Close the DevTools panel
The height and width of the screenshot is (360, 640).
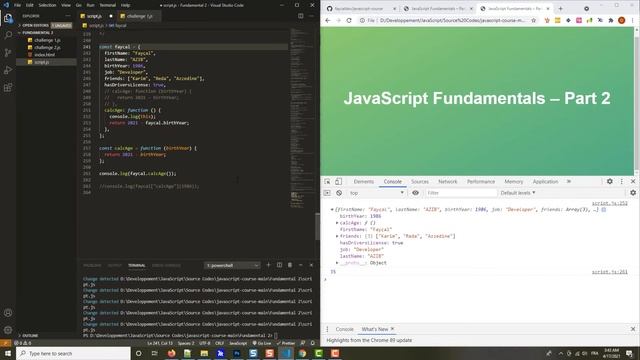[633, 182]
